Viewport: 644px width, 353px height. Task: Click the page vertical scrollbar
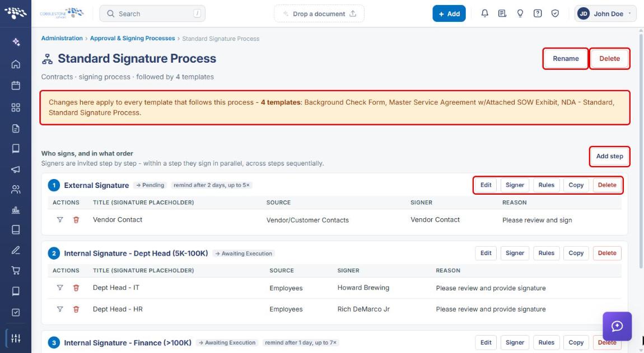pyautogui.click(x=641, y=150)
